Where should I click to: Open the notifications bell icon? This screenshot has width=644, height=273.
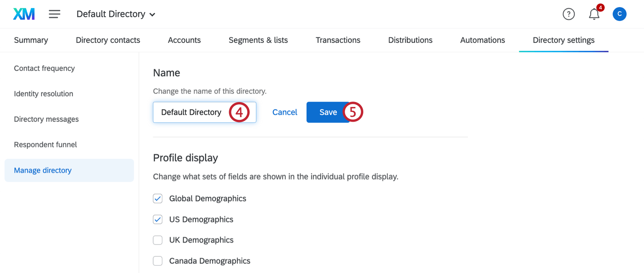(594, 14)
